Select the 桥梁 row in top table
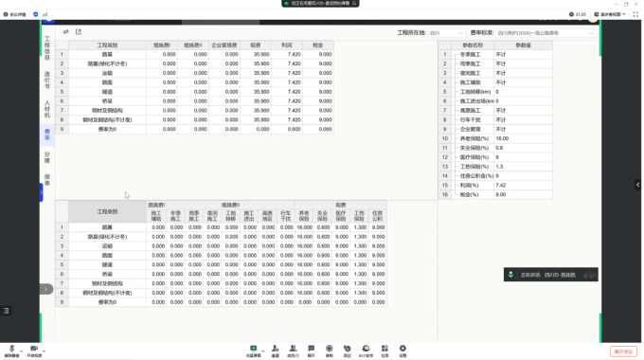This screenshot has height=360, width=644. point(195,101)
